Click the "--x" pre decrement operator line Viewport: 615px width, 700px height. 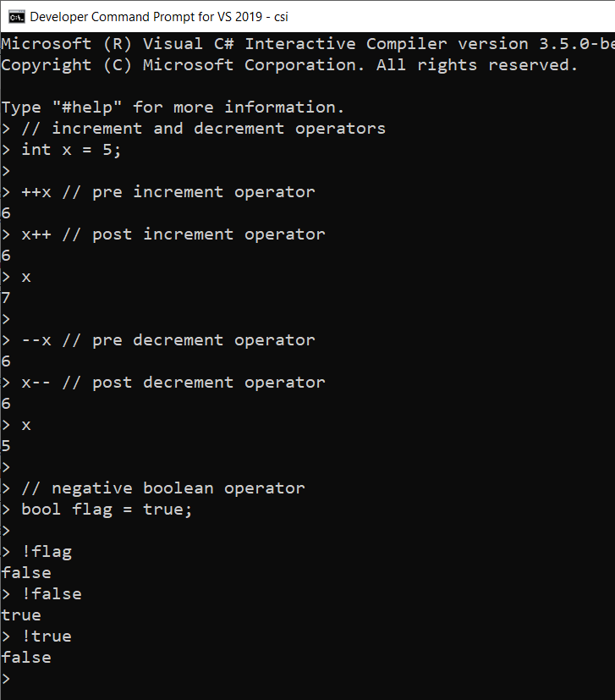pos(167,340)
